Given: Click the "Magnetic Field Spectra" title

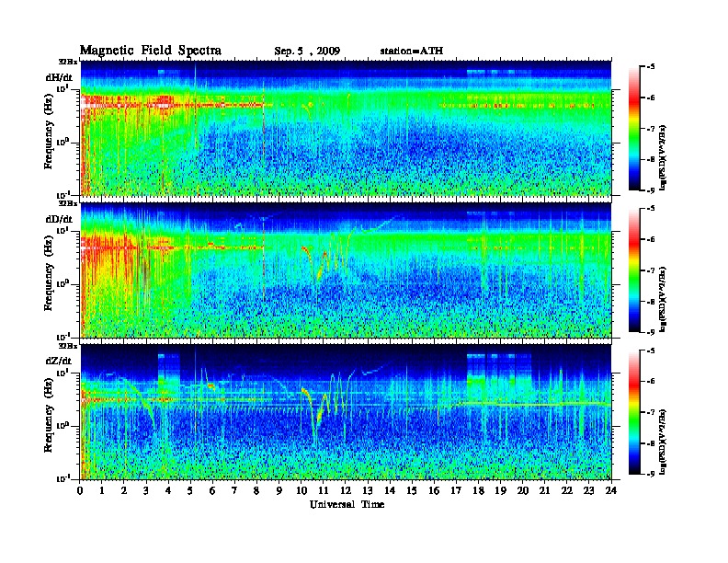Looking at the screenshot, I should (x=151, y=51).
